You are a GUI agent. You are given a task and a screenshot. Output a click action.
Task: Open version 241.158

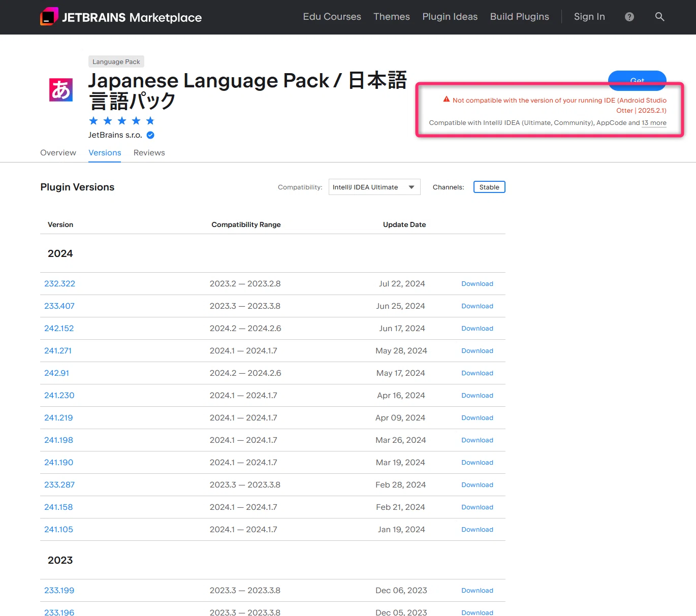[x=58, y=507]
